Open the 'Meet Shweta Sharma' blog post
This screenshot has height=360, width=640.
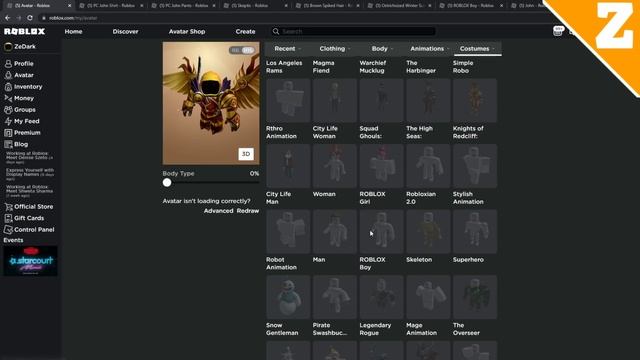(x=30, y=191)
